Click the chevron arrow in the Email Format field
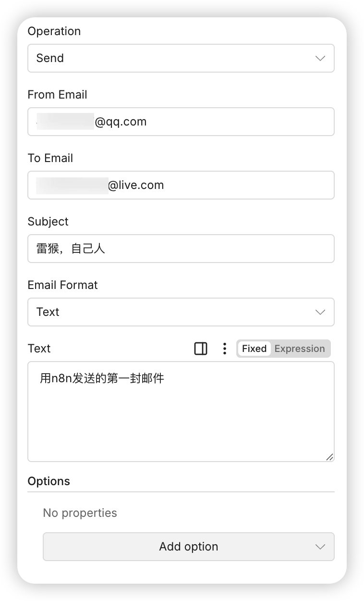 click(x=320, y=312)
